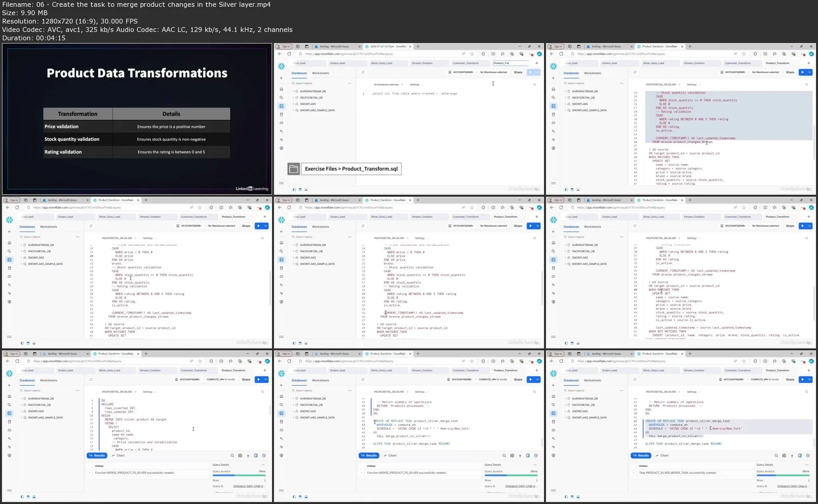Switch to Chart tab in Task-successfully-created frame
This screenshot has height=504, width=818.
[662, 455]
